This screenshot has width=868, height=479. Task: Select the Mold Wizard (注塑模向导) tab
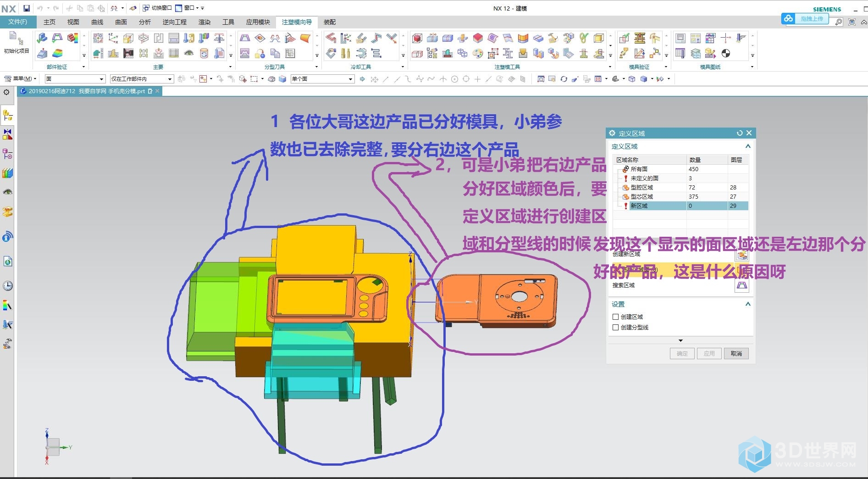click(297, 22)
